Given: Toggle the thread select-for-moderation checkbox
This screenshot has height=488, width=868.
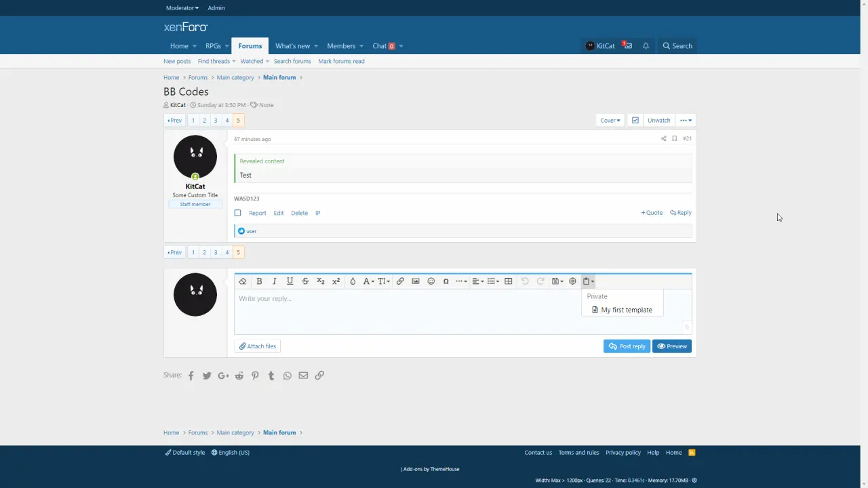Looking at the screenshot, I should [x=635, y=121].
